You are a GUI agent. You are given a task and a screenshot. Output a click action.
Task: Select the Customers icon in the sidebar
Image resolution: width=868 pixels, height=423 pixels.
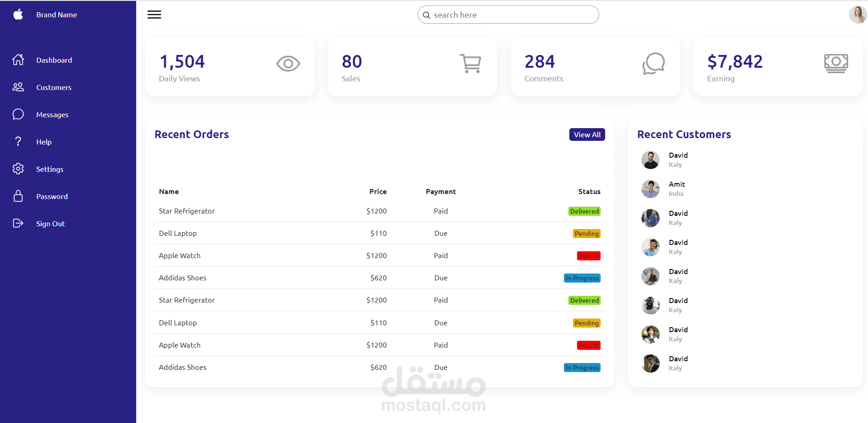18,87
